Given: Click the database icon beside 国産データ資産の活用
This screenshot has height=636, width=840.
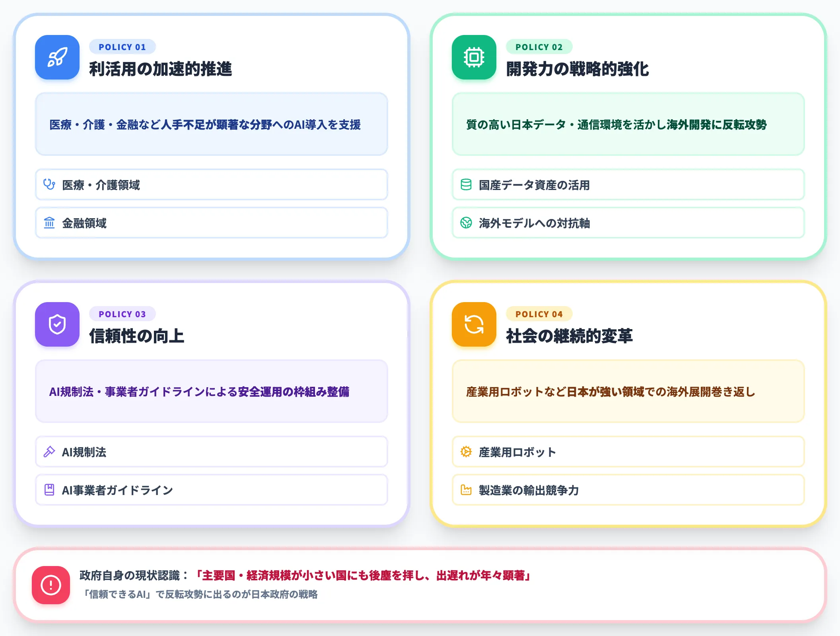Looking at the screenshot, I should pyautogui.click(x=466, y=184).
